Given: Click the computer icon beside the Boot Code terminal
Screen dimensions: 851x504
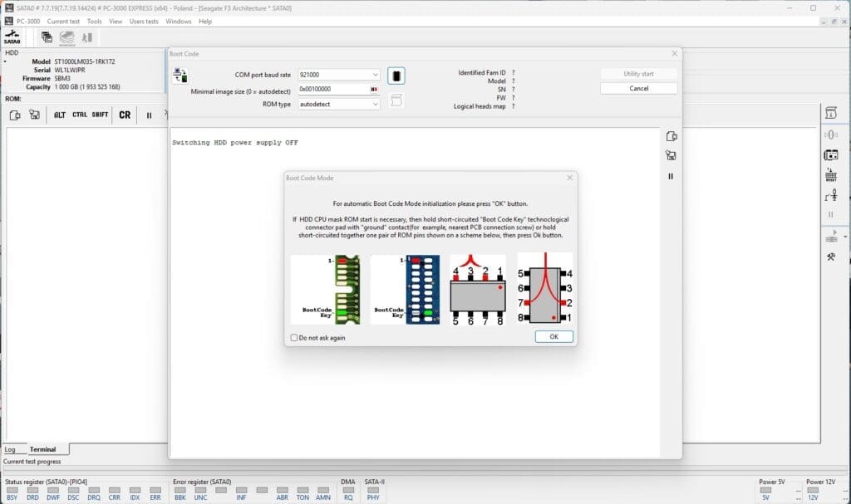Looking at the screenshot, I should (671, 156).
